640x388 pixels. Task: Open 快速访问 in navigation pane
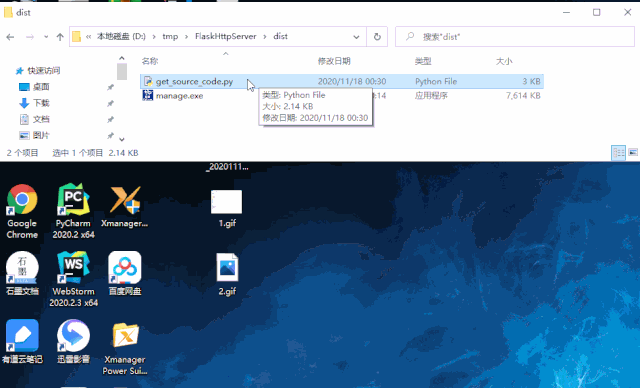pos(44,71)
